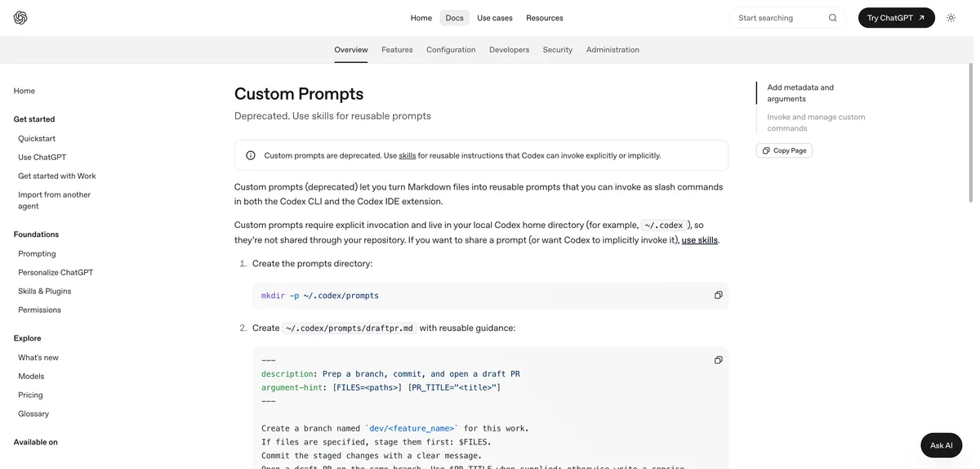Screen dimensions: 980x469
Task: Open What's new sidebar link
Action: point(38,358)
